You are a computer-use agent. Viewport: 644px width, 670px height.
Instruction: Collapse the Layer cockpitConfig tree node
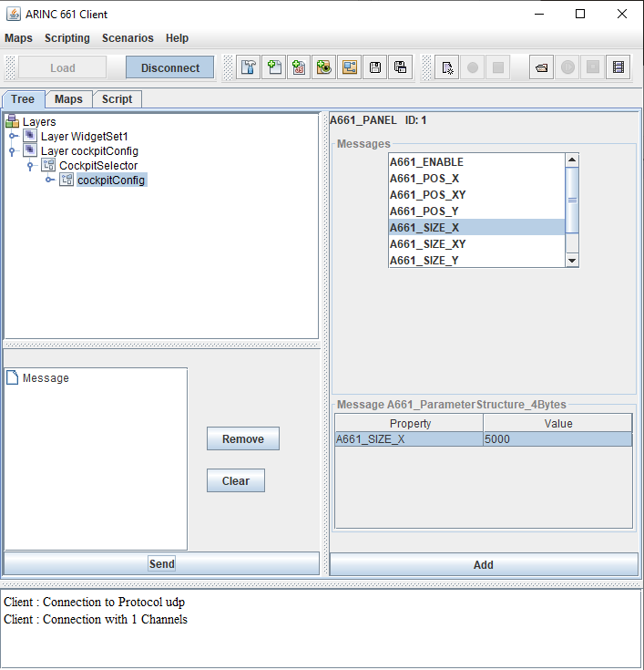click(x=13, y=151)
